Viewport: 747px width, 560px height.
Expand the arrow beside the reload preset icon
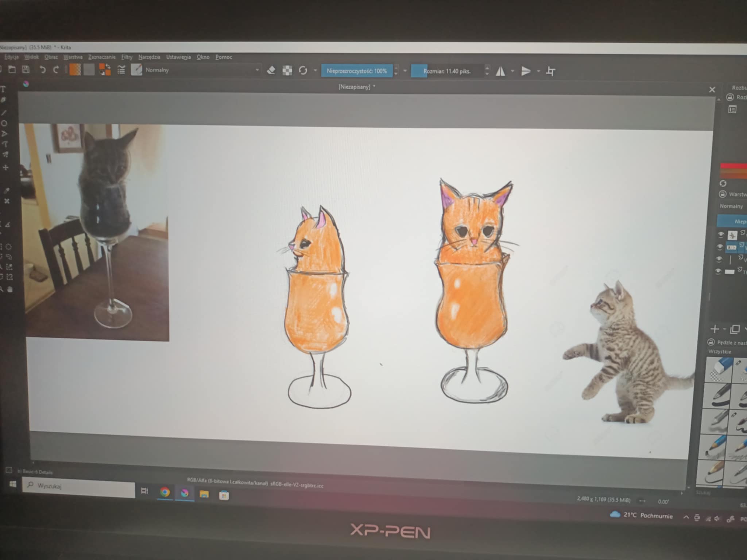316,71
